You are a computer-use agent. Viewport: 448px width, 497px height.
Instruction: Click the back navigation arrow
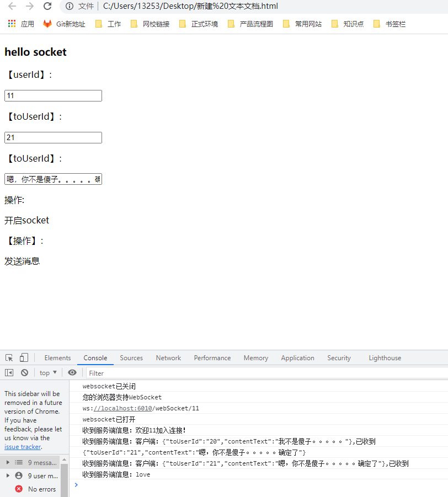coord(11,8)
